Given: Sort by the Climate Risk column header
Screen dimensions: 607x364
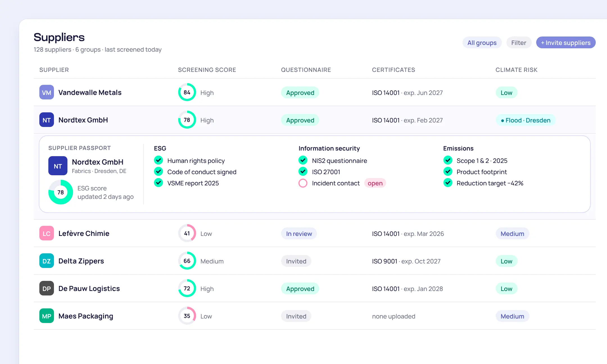Looking at the screenshot, I should click(x=517, y=70).
